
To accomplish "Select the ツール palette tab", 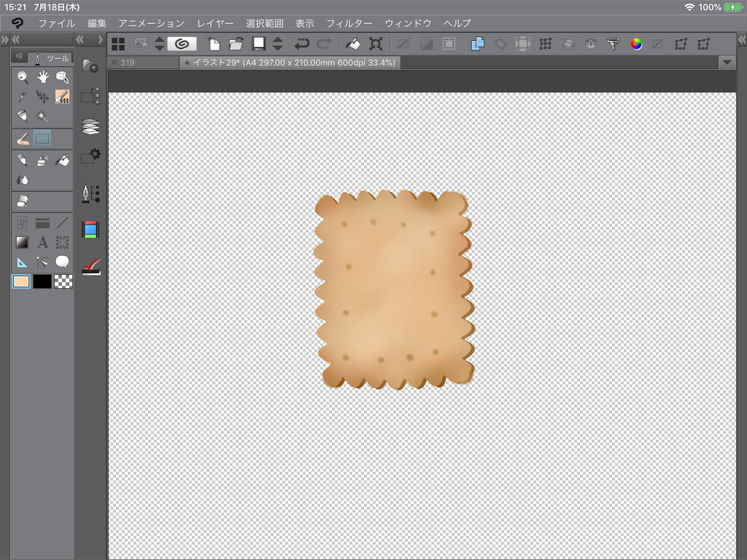I will (x=51, y=58).
